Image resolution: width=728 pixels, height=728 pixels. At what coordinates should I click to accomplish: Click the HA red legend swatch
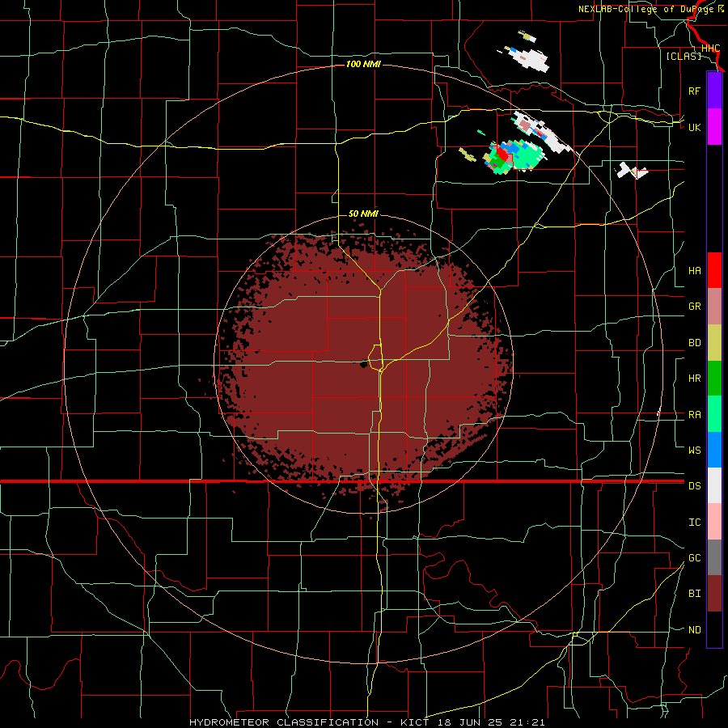point(714,270)
